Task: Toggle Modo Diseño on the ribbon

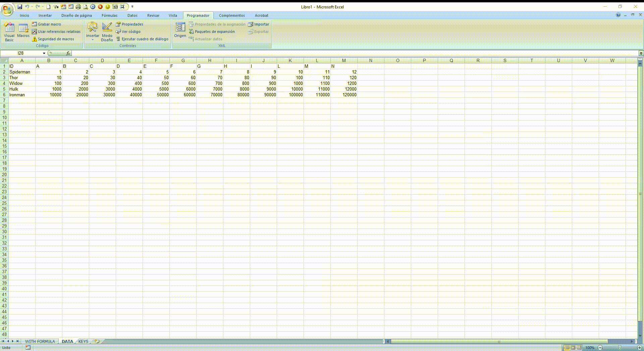Action: tap(107, 32)
